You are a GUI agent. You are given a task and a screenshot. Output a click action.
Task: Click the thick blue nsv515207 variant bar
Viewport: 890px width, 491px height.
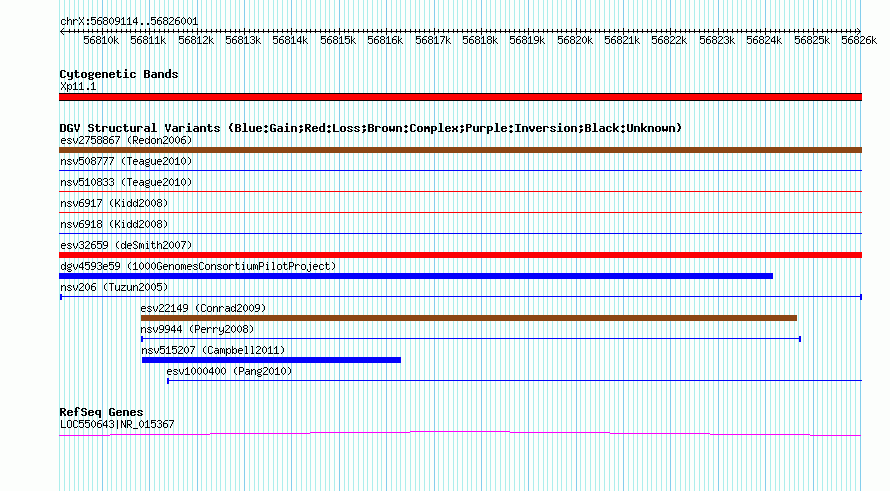(x=271, y=360)
